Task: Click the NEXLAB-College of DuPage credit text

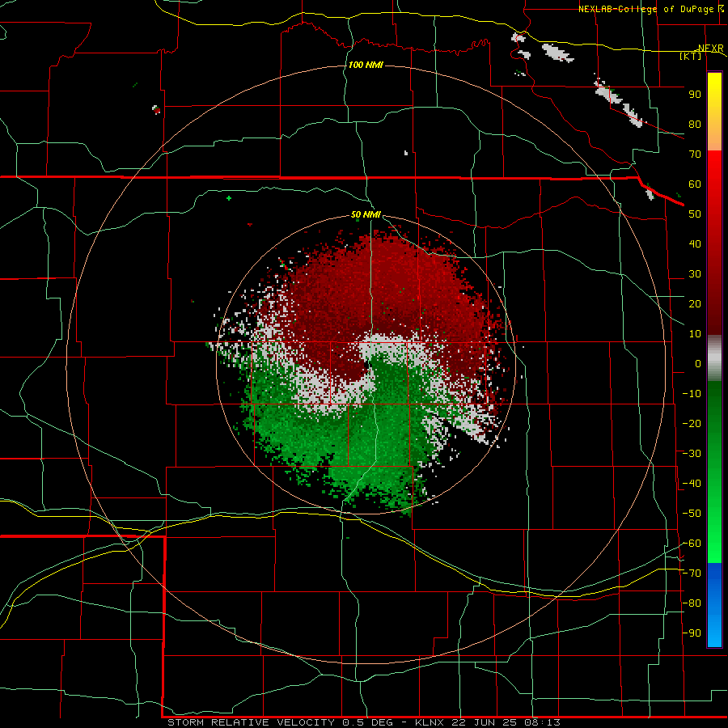Action: click(x=645, y=9)
